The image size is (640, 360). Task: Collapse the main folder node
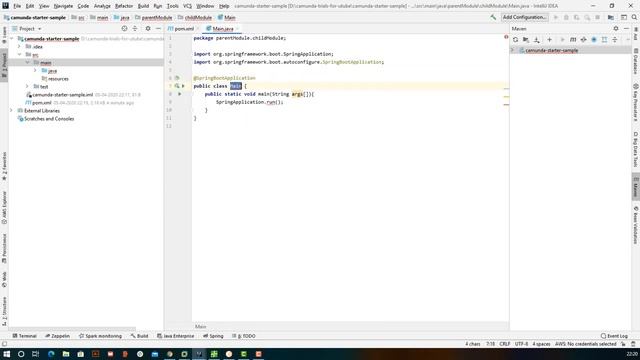pos(27,62)
